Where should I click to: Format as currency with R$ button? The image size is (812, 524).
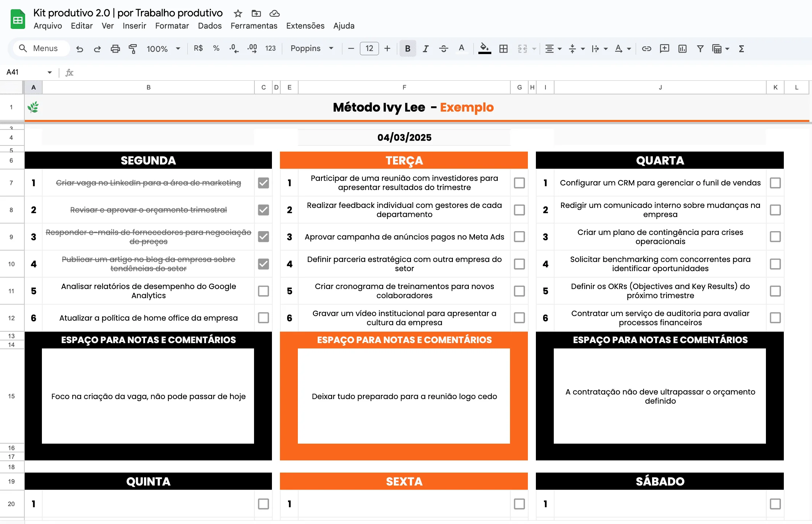tap(198, 48)
